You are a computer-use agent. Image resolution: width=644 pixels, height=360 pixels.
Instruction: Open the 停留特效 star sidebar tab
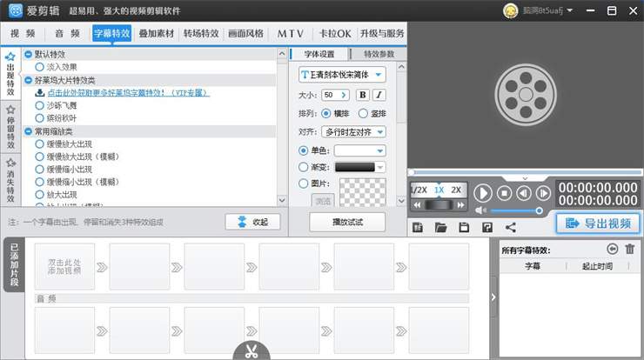pos(10,127)
